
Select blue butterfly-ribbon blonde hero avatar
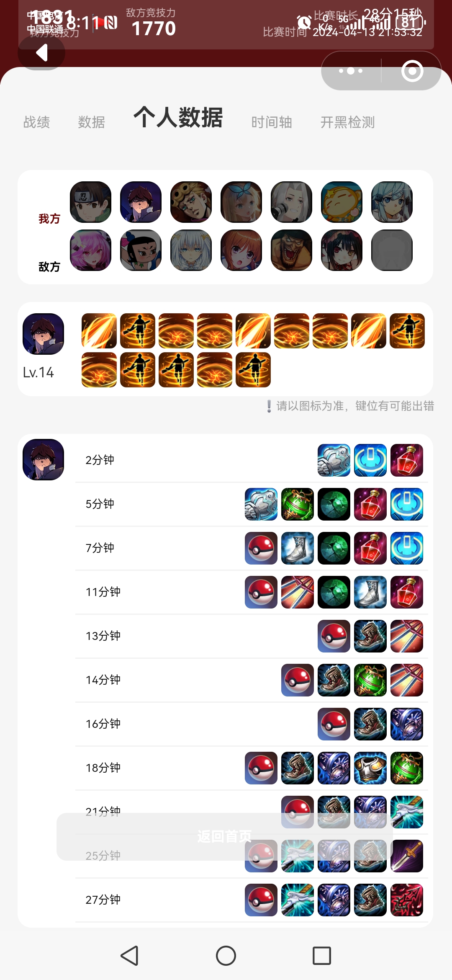click(x=241, y=202)
